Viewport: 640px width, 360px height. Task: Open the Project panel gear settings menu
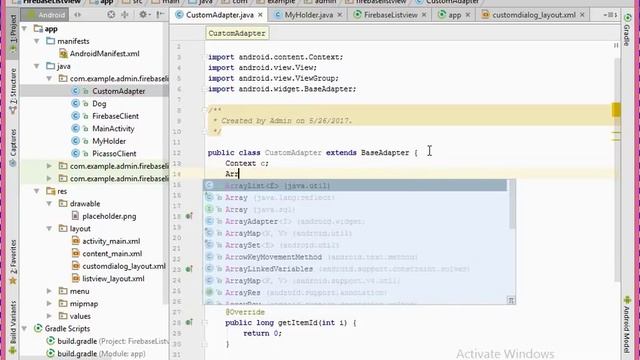[143, 15]
